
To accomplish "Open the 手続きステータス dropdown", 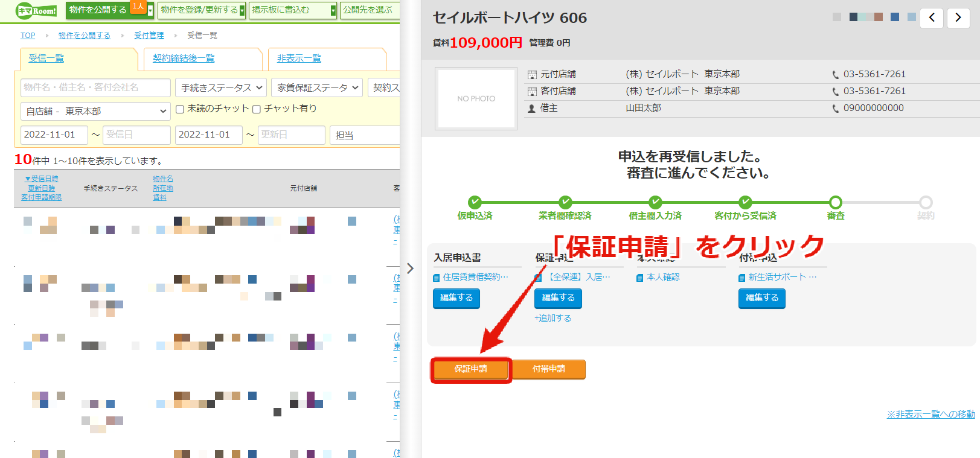I will [221, 87].
